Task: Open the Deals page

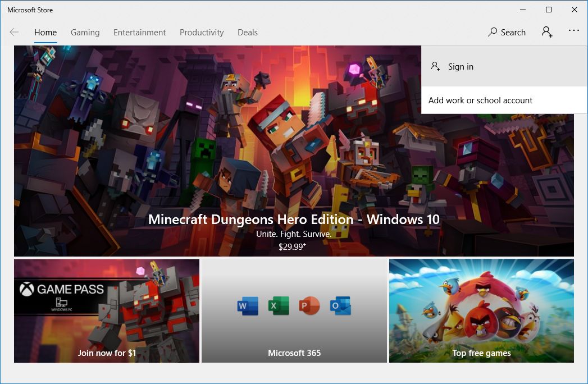Action: [x=247, y=33]
